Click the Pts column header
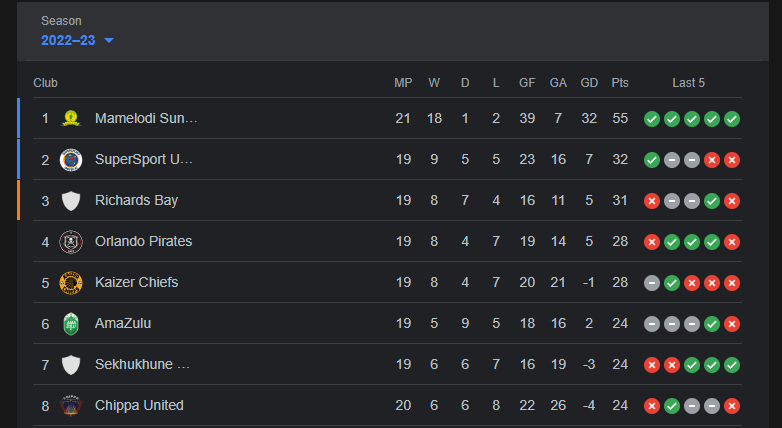Screen dimensions: 782x428 click(x=620, y=83)
